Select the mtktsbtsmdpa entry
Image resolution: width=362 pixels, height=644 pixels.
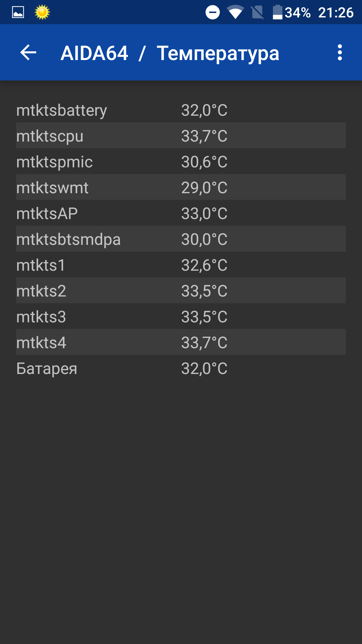click(x=181, y=239)
